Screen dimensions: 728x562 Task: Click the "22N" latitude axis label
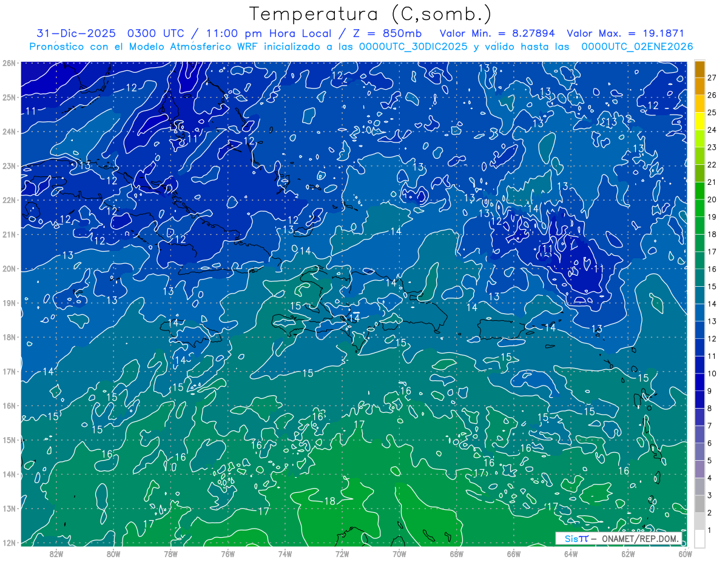pyautogui.click(x=9, y=200)
